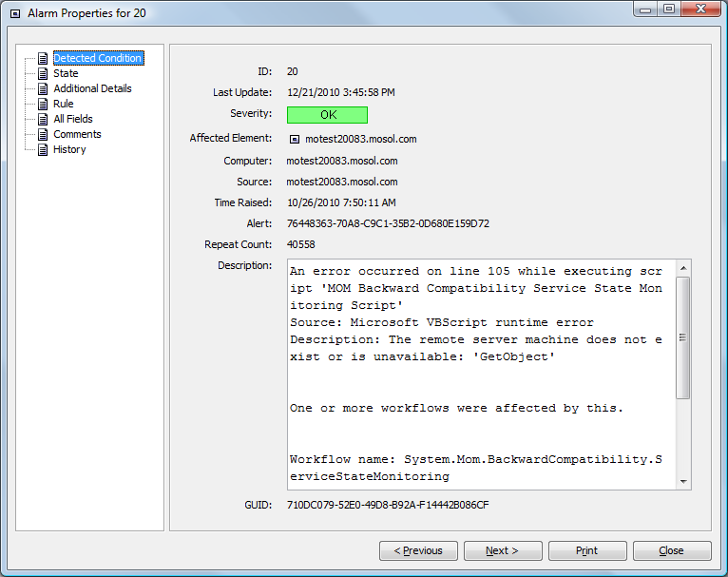
Task: Click the Detected Condition page icon
Action: [x=43, y=59]
